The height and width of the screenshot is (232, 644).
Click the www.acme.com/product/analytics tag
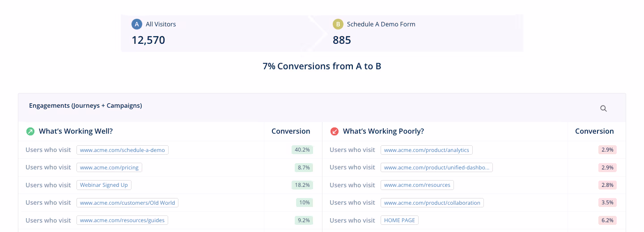point(427,150)
